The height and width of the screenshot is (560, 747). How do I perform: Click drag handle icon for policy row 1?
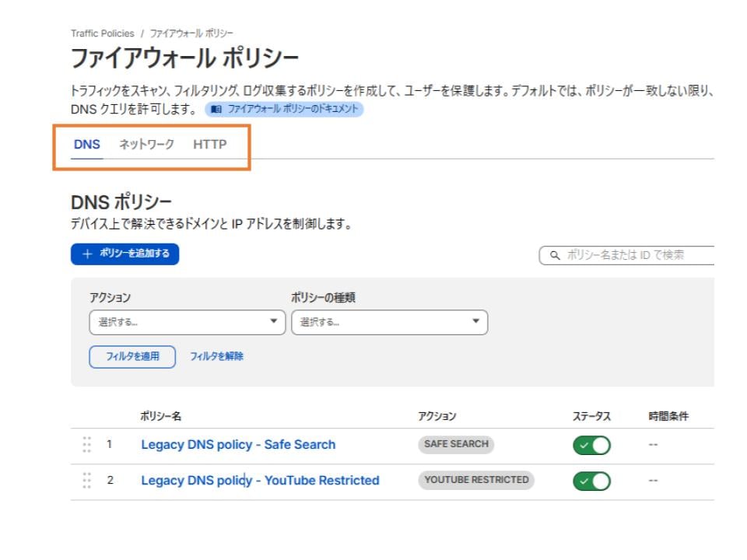point(86,445)
